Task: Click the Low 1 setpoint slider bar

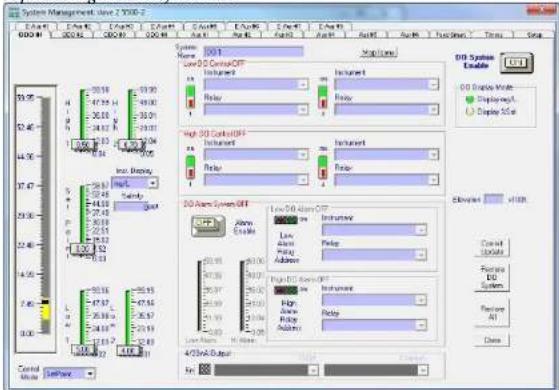Action: [83, 317]
